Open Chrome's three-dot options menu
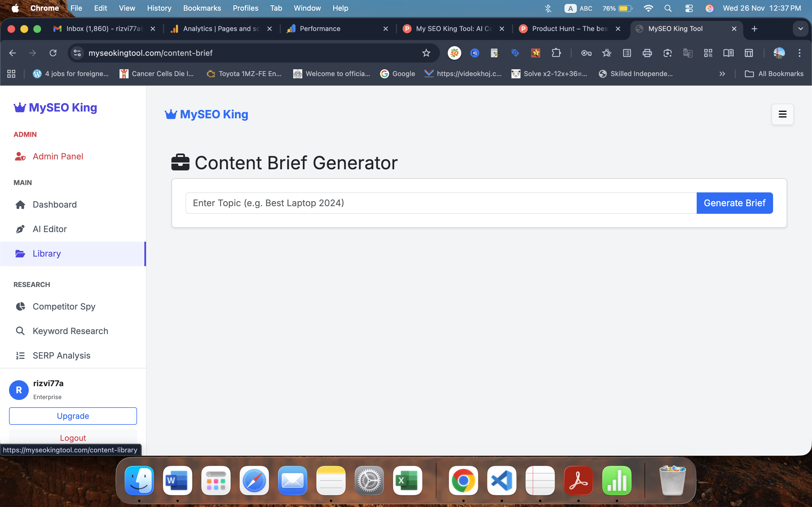The width and height of the screenshot is (812, 507). click(800, 53)
